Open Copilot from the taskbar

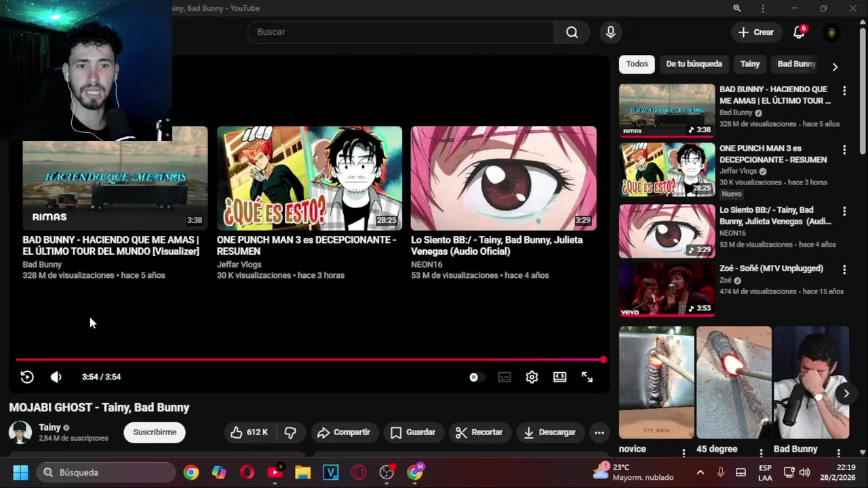pos(219,472)
